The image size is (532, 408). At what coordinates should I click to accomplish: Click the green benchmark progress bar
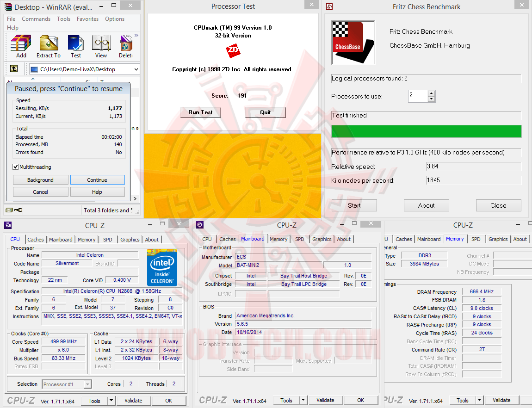427,131
